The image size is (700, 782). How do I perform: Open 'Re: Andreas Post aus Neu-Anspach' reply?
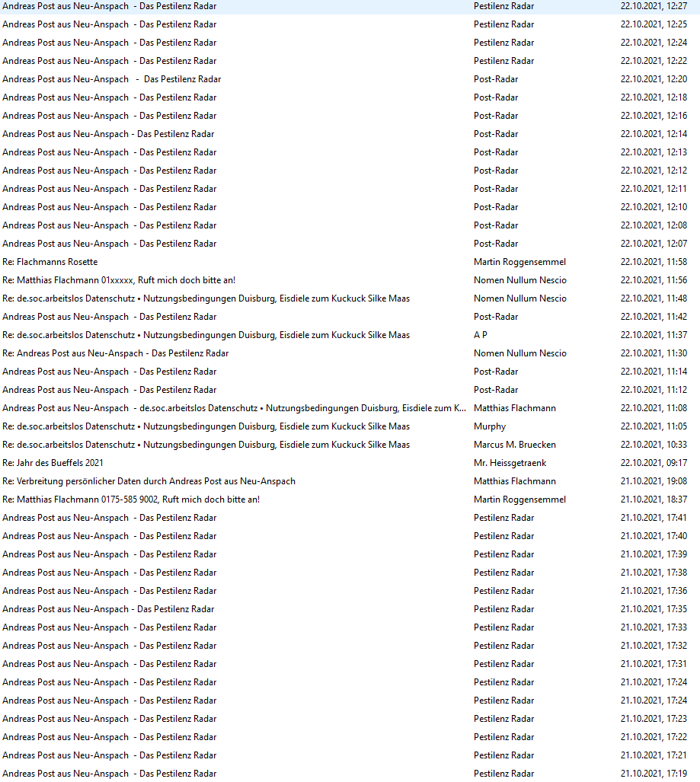[350, 353]
